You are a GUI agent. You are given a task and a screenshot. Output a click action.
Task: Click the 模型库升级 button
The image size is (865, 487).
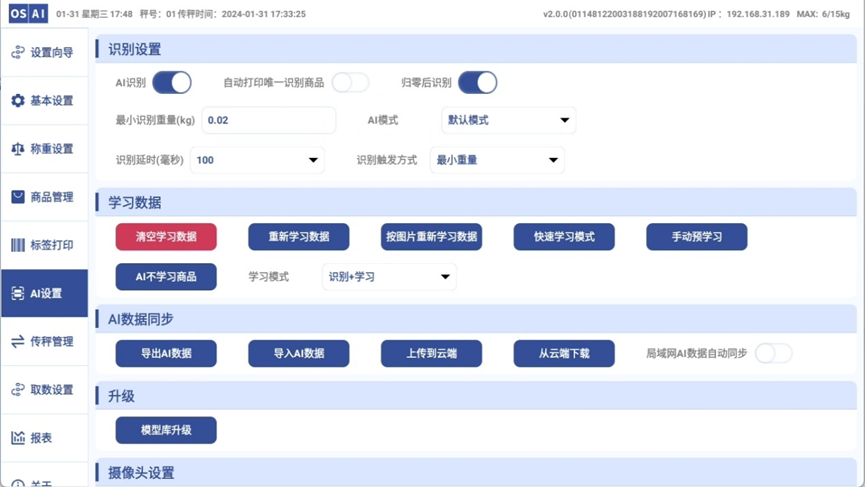(166, 430)
